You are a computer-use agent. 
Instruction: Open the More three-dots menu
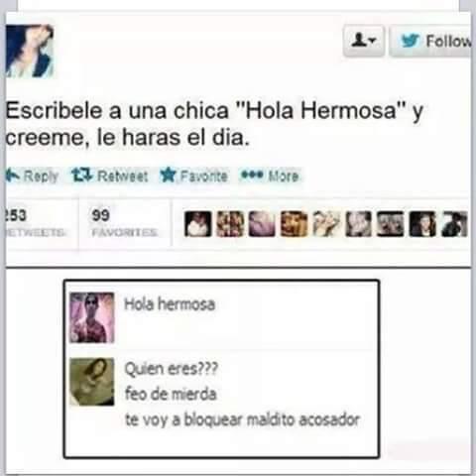tap(252, 175)
